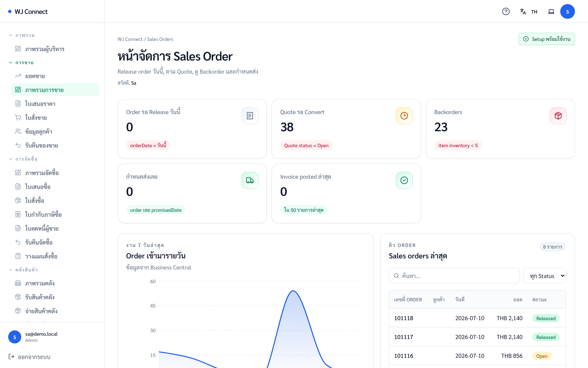Click the box icon beside จ่ายสินค้าคลัง
The width and height of the screenshot is (588, 368).
point(18,311)
